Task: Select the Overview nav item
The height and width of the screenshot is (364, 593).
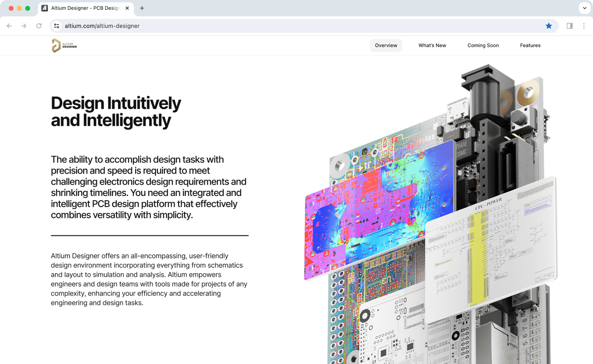Action: (x=386, y=45)
